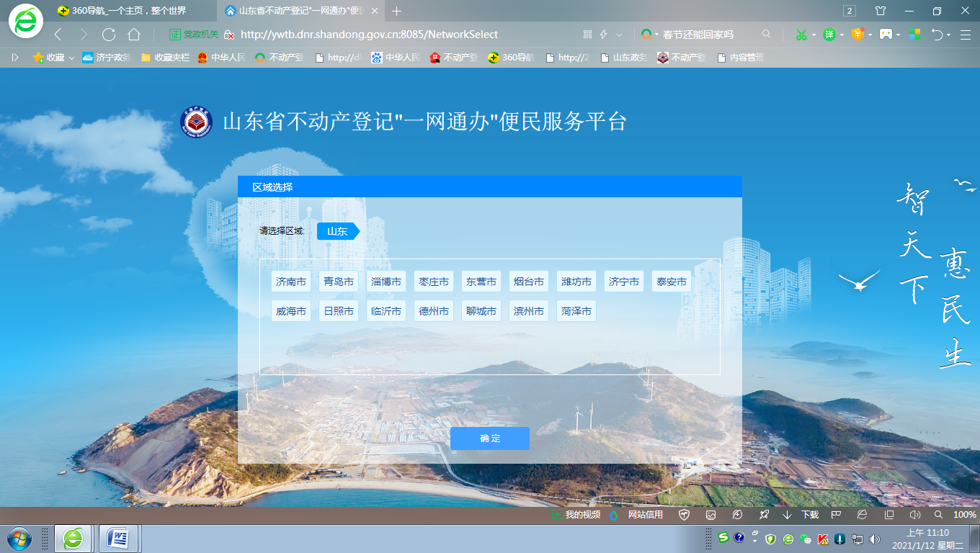Click the scissors screenshot tool icon
This screenshot has width=980, height=553.
801,35
